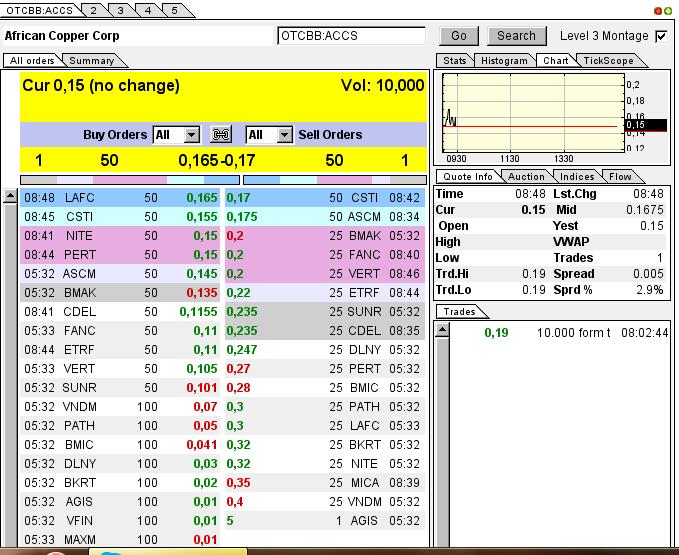Click the OTCBB:ACCS symbol input field

351,36
